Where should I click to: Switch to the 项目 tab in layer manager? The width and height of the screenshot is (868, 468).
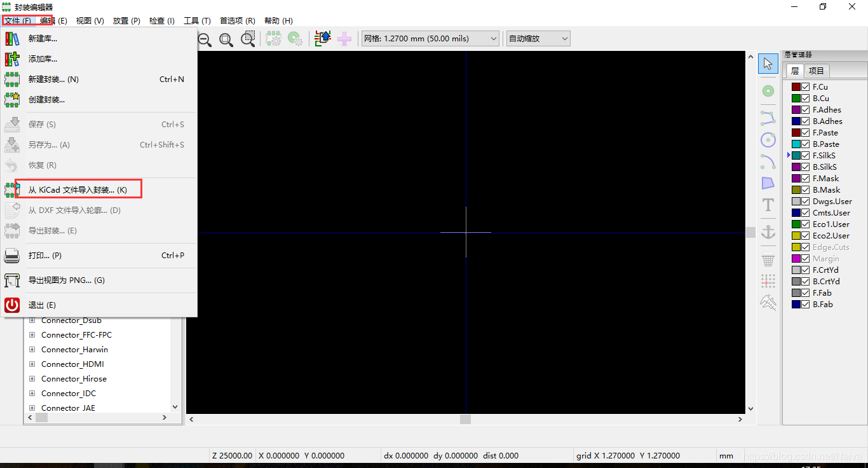[x=816, y=71]
